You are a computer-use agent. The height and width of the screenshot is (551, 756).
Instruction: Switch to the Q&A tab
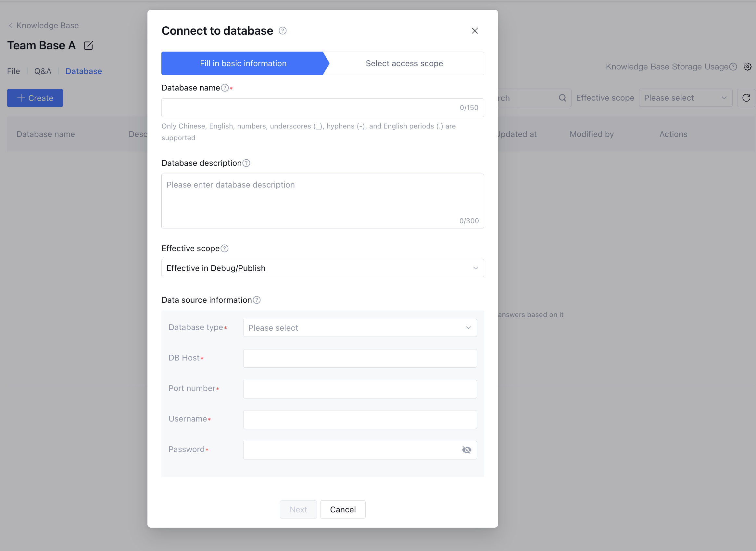click(43, 71)
